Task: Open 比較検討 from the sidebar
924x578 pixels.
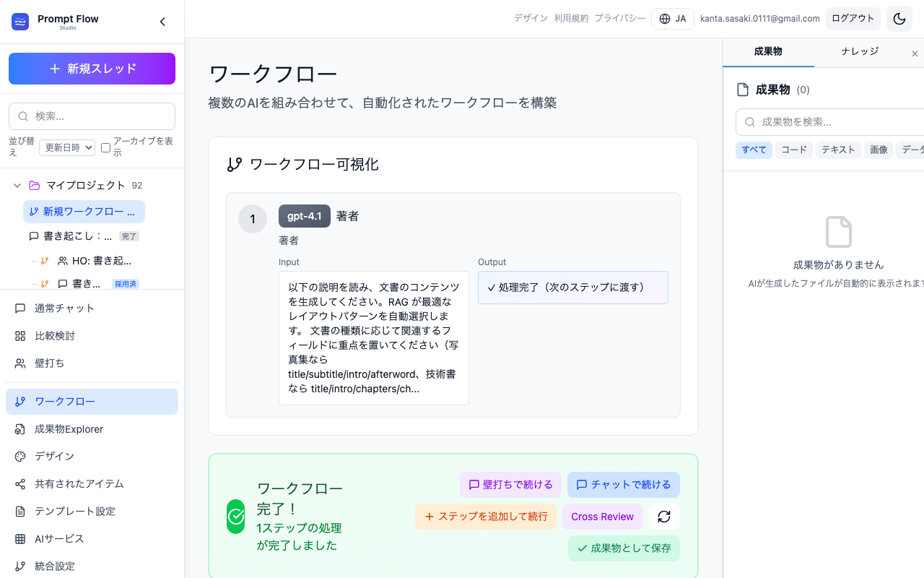Action: 92,336
